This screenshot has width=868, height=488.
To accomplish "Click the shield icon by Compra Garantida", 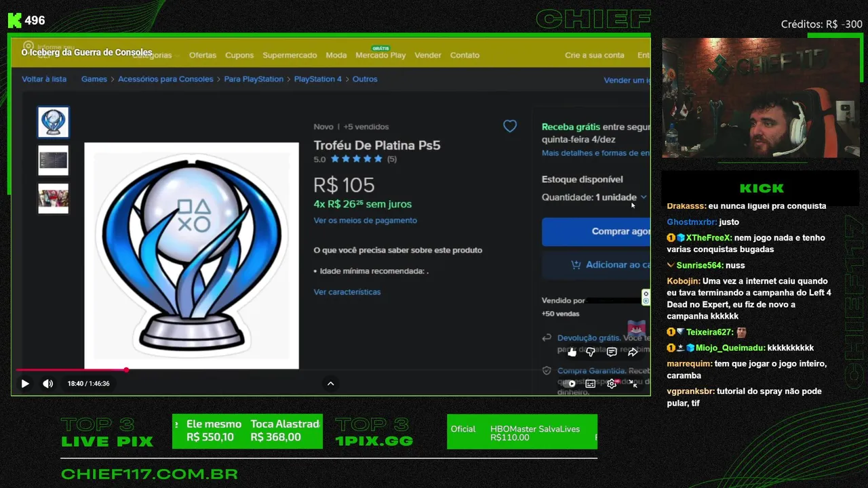I will [547, 371].
